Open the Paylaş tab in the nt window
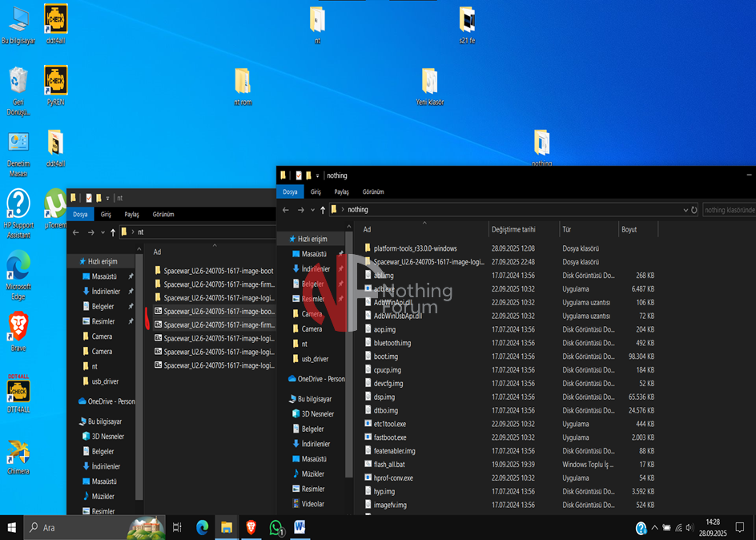Viewport: 756px width, 540px height. tap(131, 215)
